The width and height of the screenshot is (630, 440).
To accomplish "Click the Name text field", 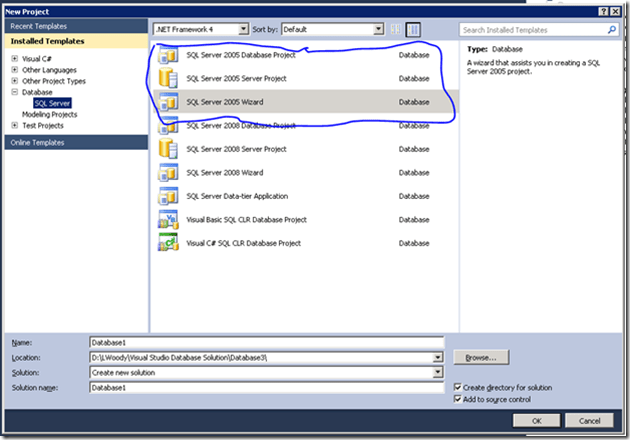I will (x=265, y=342).
